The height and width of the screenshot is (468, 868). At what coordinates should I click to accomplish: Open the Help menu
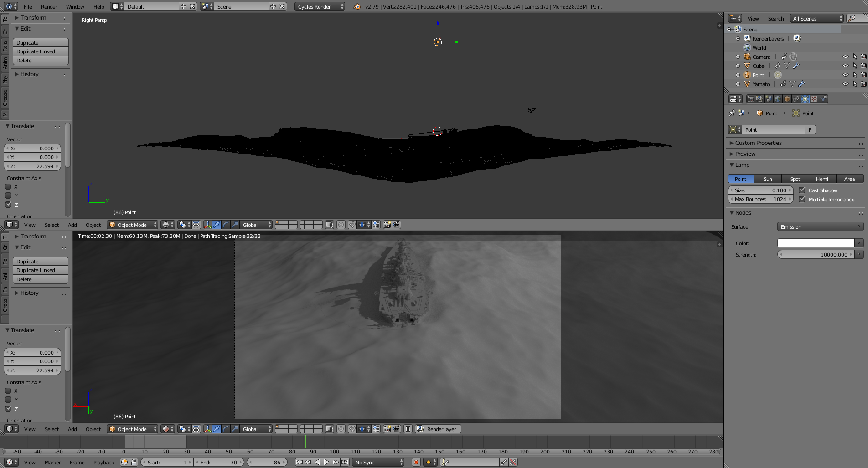[98, 6]
